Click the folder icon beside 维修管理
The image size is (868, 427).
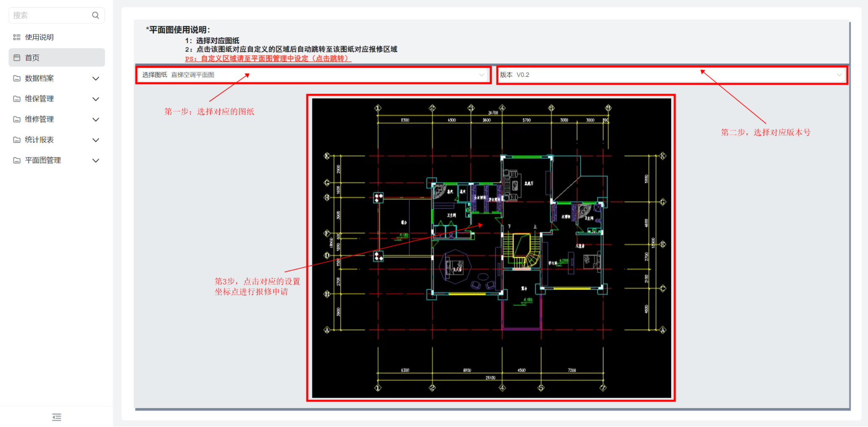(17, 119)
